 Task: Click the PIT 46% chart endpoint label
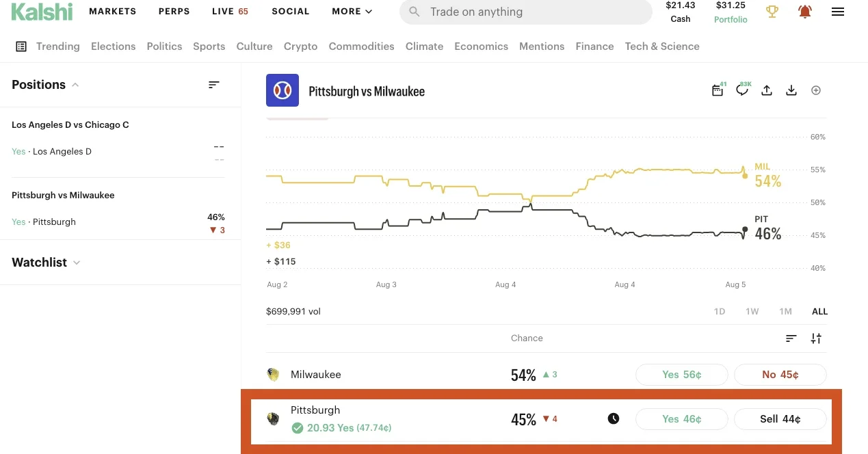767,228
